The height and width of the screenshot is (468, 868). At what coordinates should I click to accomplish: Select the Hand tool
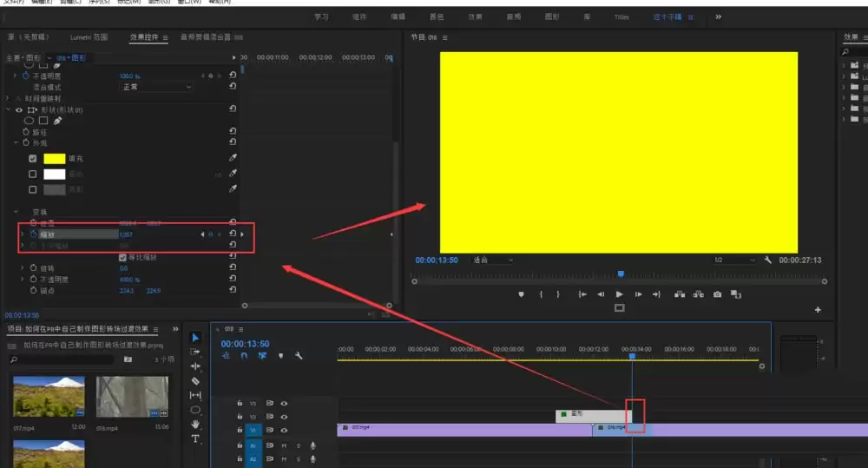(195, 425)
